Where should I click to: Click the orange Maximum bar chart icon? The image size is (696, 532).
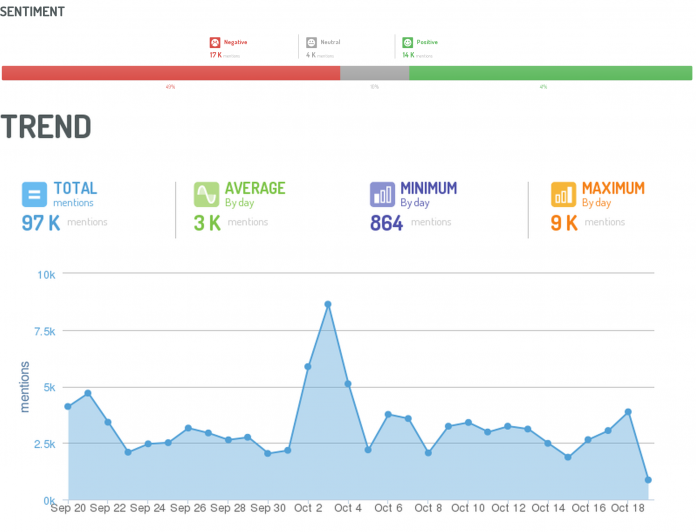(563, 194)
